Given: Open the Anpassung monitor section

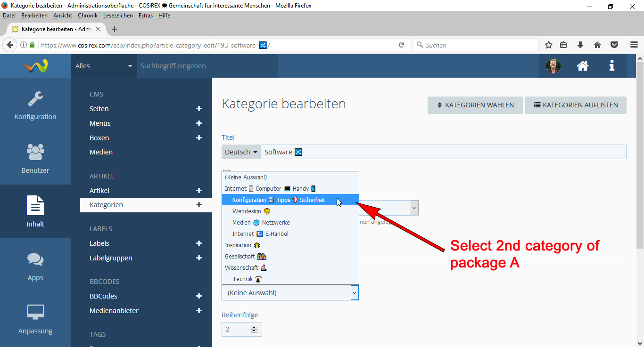Looking at the screenshot, I should 35,319.
